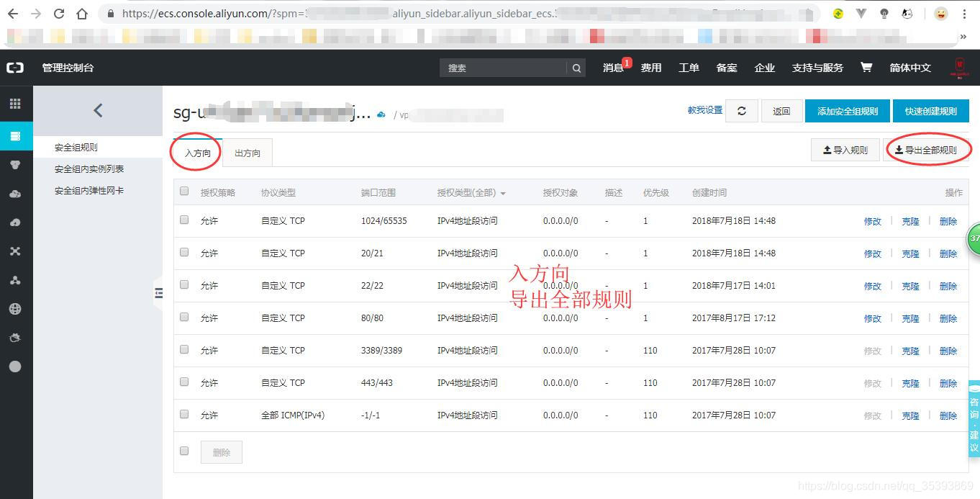Click the cloud icon next to the security group name
Viewport: 980px width, 499px height.
pyautogui.click(x=381, y=114)
